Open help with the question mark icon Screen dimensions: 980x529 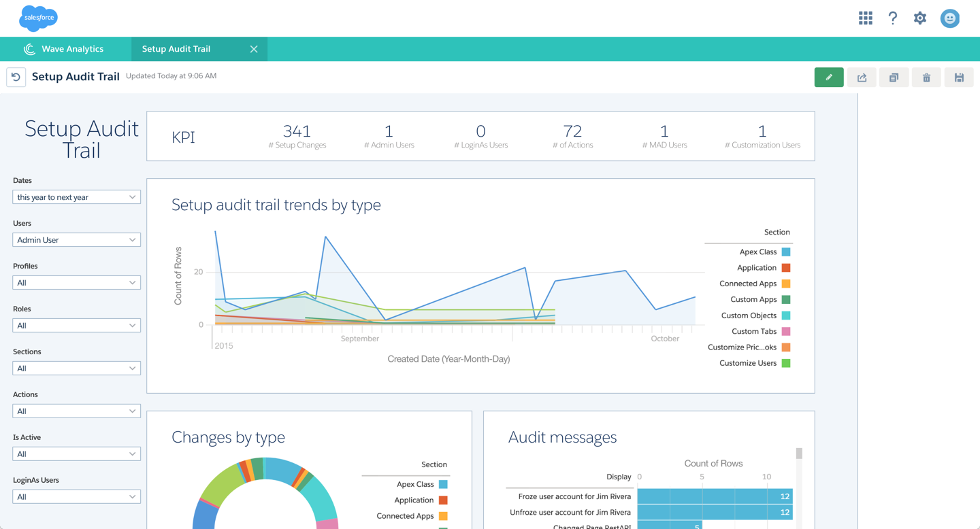[x=892, y=18]
